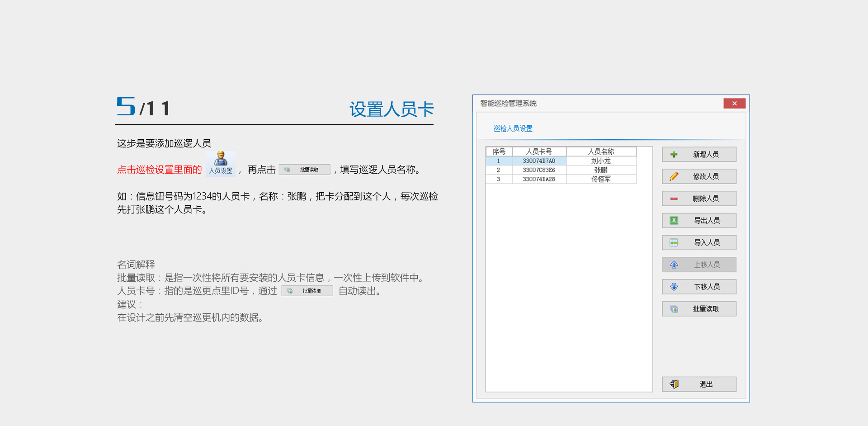Screen dimensions: 868x426
Task: Click the red minus Delete Personnel icon
Action: coord(674,199)
